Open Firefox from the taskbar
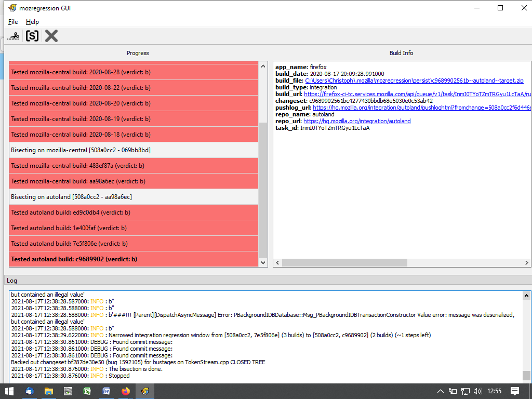 [126, 391]
